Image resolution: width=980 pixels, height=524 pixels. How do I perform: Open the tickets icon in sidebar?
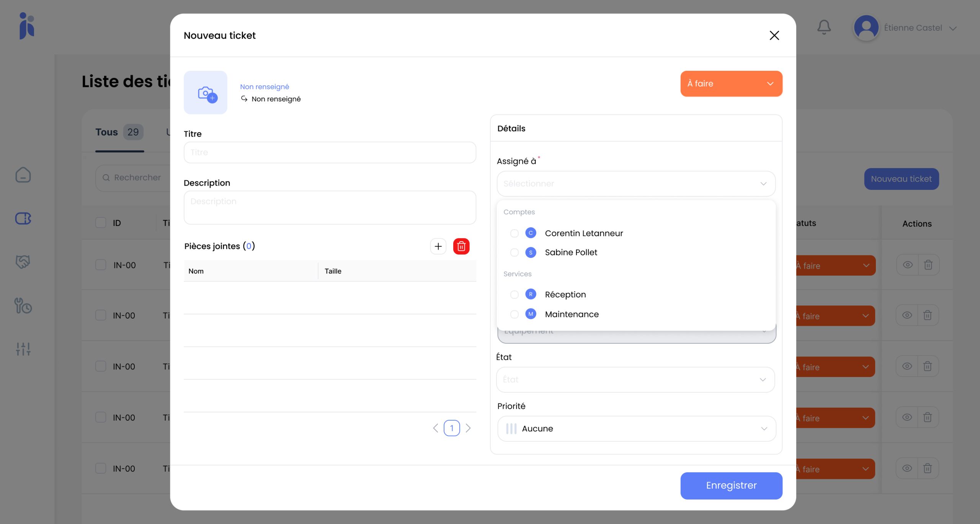(x=23, y=219)
